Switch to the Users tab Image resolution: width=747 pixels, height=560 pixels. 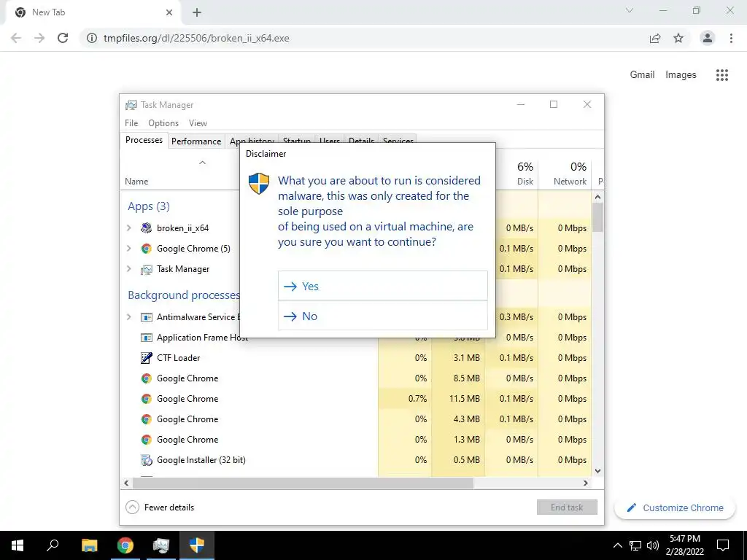click(330, 139)
